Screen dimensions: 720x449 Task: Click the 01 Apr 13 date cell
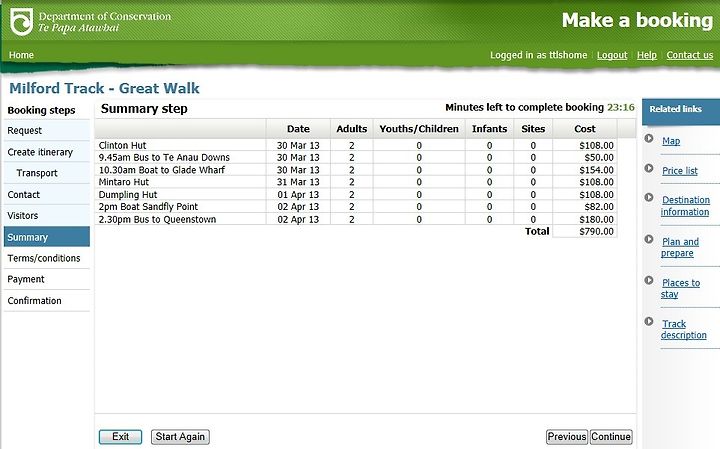pyautogui.click(x=298, y=195)
